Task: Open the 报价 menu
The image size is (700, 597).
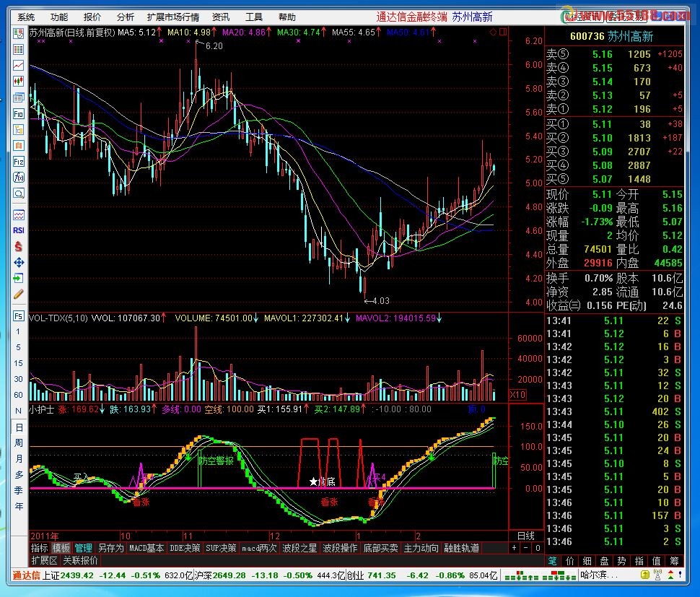Action: pyautogui.click(x=92, y=17)
